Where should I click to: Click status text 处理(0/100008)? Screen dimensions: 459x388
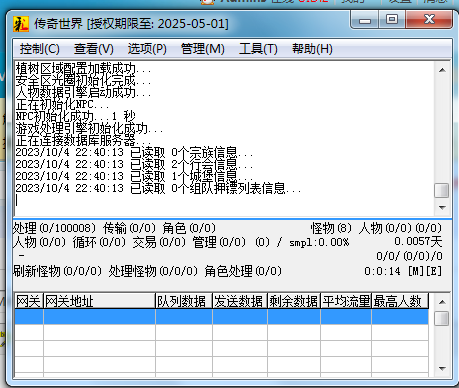coord(54,228)
